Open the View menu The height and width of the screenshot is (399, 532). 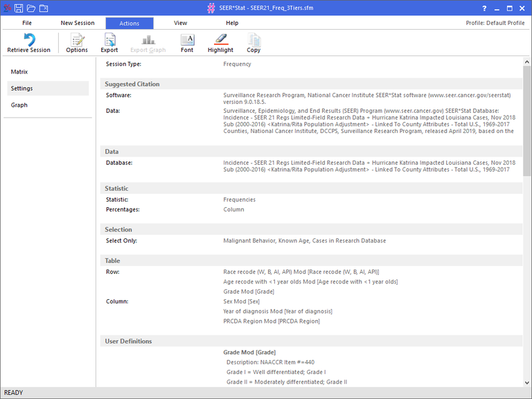pyautogui.click(x=180, y=23)
